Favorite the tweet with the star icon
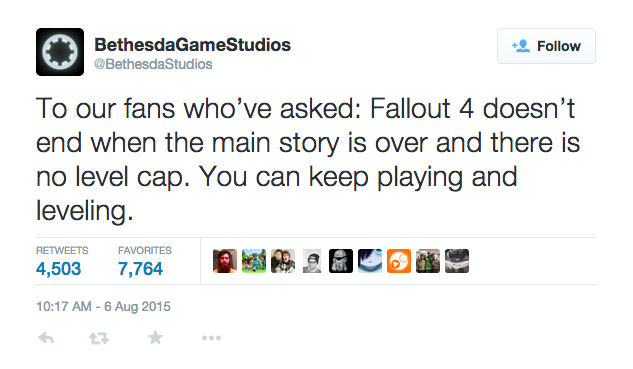 tap(155, 337)
